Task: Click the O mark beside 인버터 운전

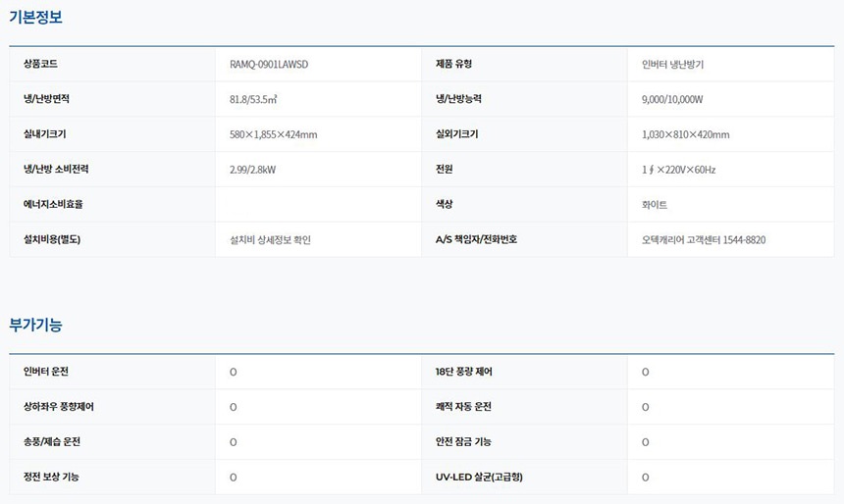Action: click(233, 373)
